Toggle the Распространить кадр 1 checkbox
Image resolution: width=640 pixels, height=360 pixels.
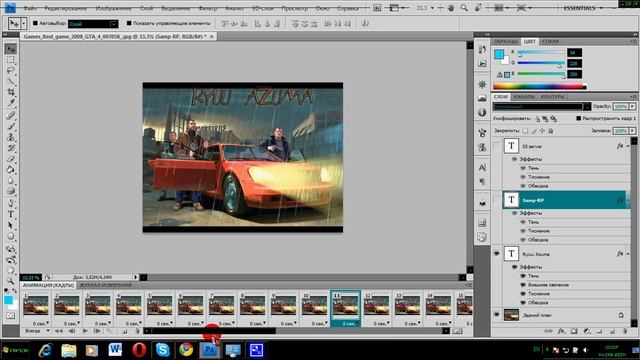pyautogui.click(x=578, y=118)
